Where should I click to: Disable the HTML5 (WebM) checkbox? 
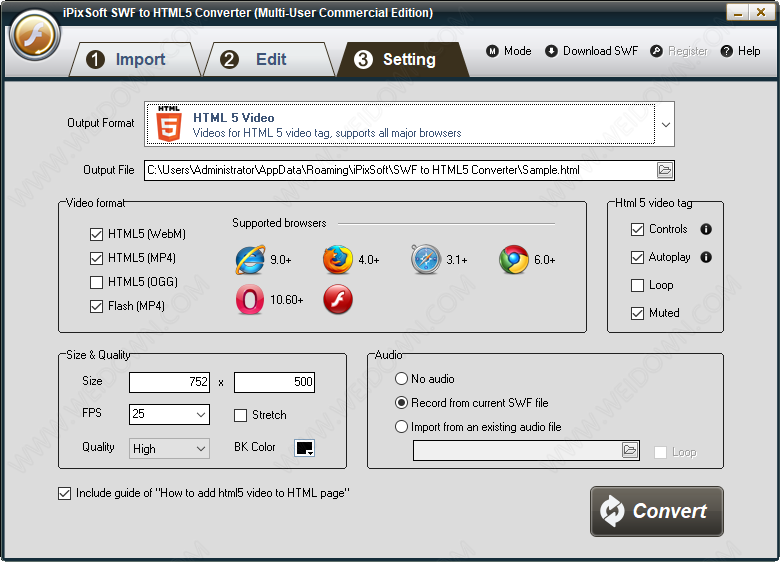(x=96, y=234)
